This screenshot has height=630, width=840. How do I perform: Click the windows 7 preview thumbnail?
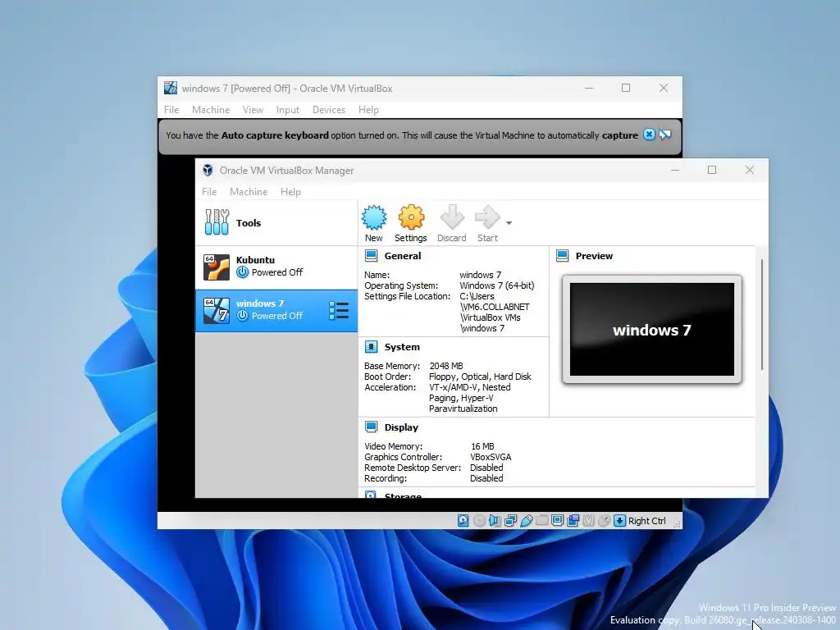pos(652,330)
